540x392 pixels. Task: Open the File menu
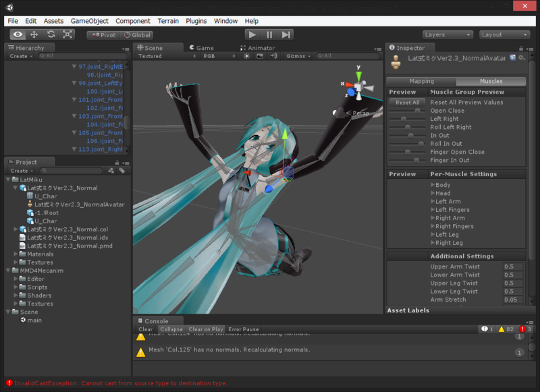click(x=13, y=21)
